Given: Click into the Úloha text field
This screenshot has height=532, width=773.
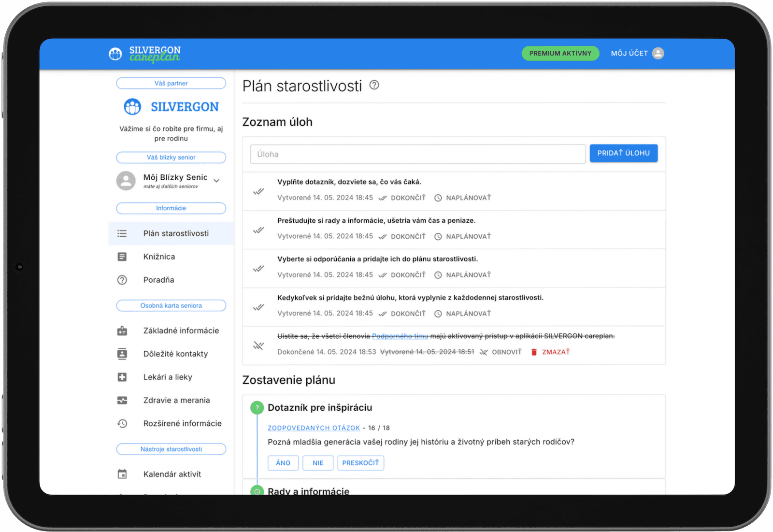Looking at the screenshot, I should (x=417, y=154).
